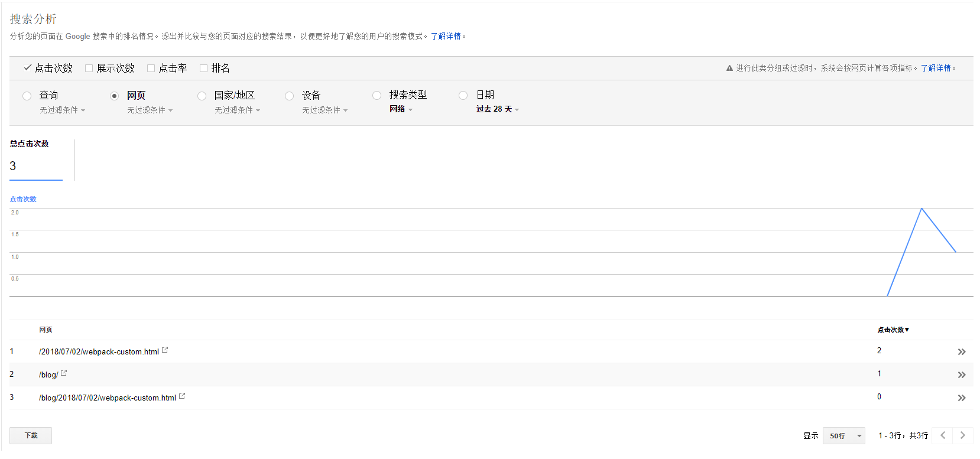Open 网页 filter dropdown
This screenshot has height=459, width=980.
pos(150,110)
